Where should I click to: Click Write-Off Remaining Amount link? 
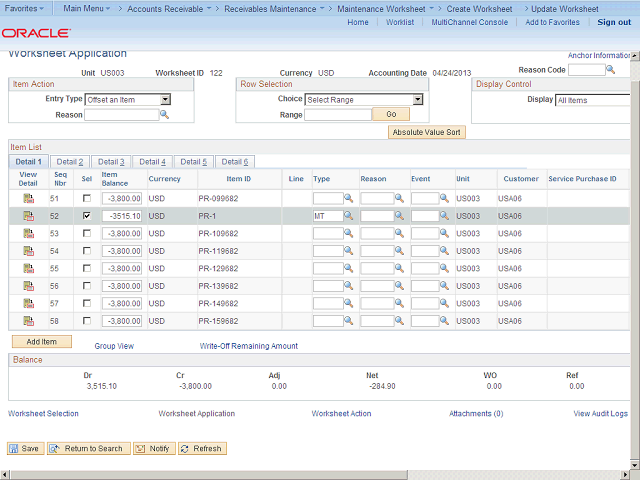248,346
